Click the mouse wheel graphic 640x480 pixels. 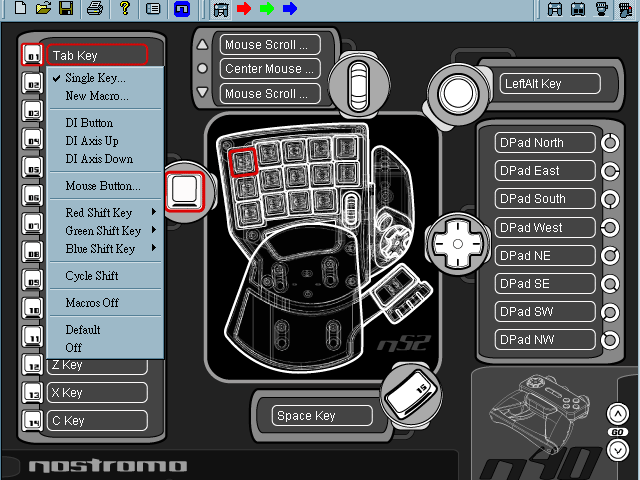(x=359, y=85)
